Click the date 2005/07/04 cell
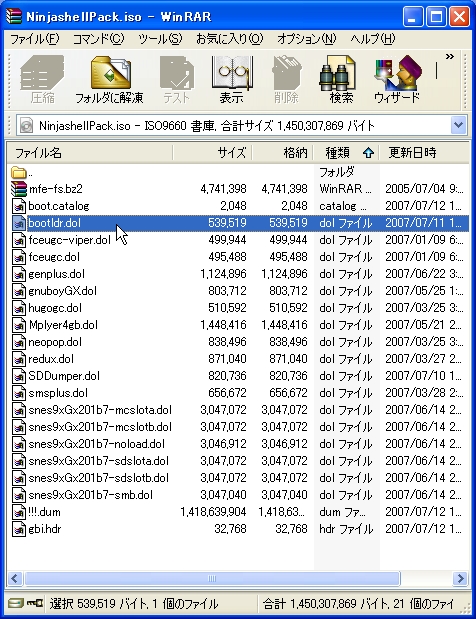This screenshot has width=476, height=619. pos(424,189)
